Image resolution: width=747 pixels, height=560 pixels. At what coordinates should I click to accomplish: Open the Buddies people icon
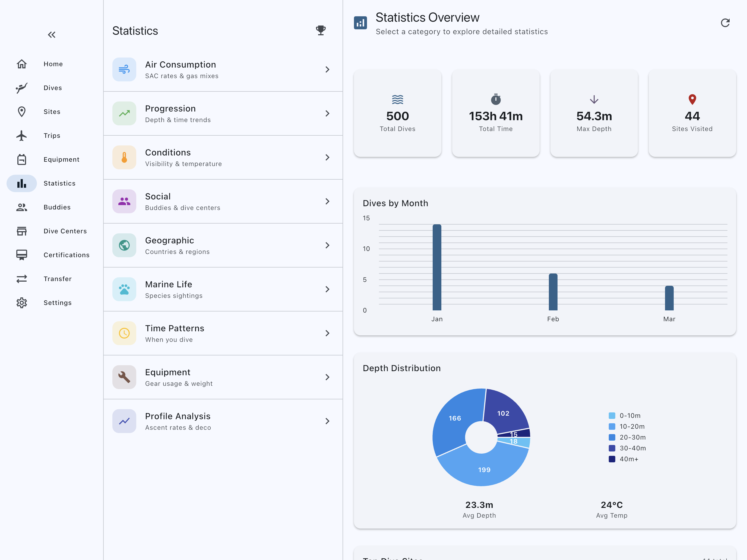22,207
